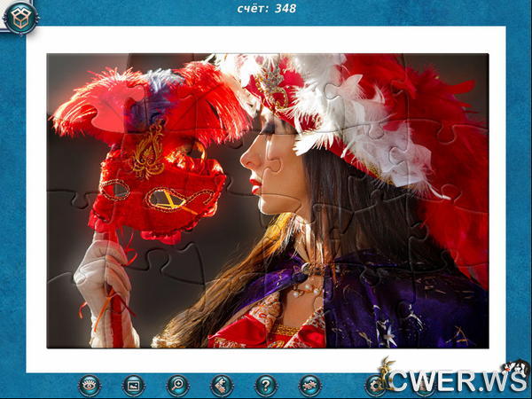Open the puzzle box icon in top-left corner
Image resolution: width=532 pixels, height=399 pixels.
(x=19, y=18)
